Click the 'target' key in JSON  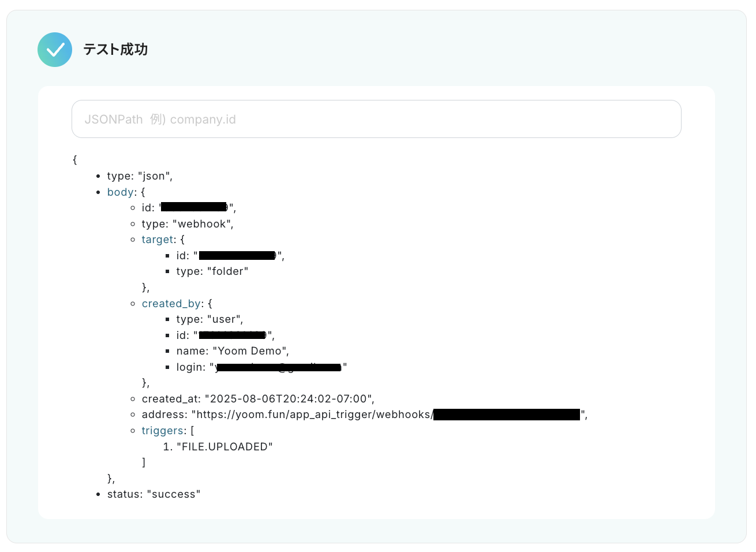pos(158,240)
